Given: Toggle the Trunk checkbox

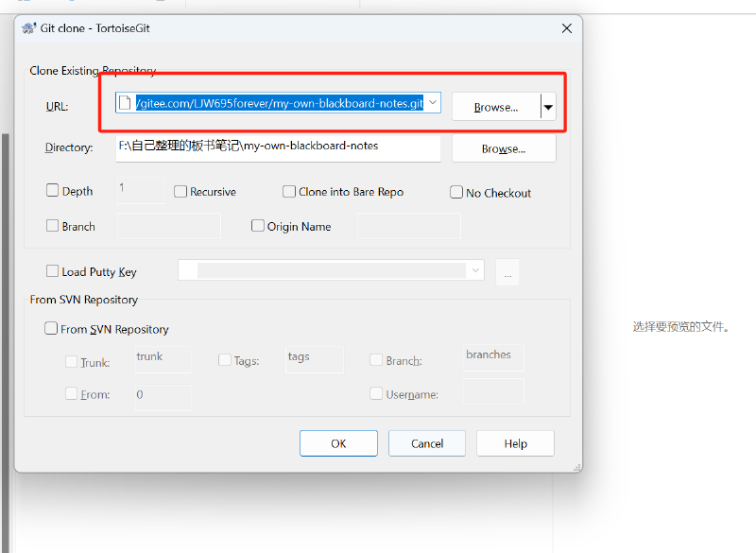Looking at the screenshot, I should pos(71,362).
